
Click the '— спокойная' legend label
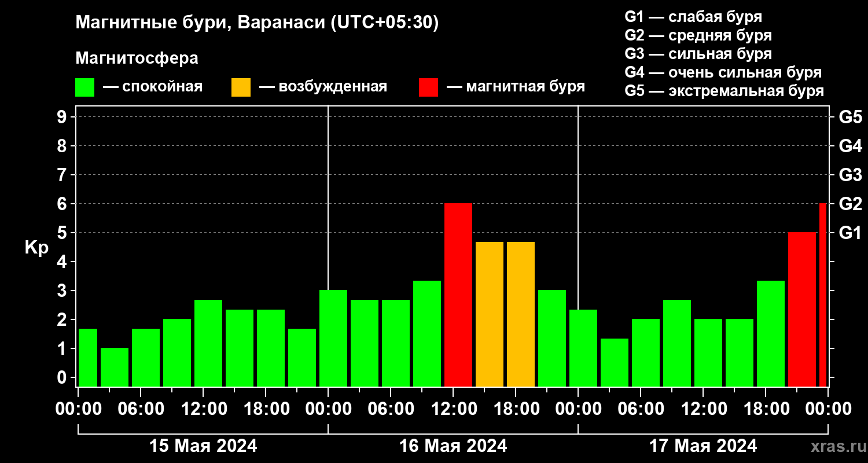coord(153,87)
